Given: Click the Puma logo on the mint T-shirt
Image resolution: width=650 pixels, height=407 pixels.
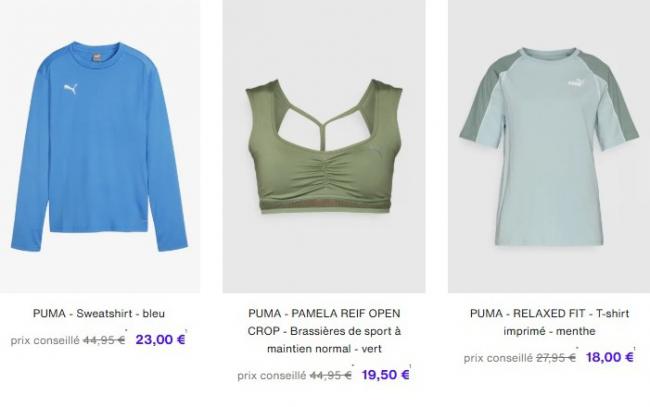Looking at the screenshot, I should [x=575, y=82].
